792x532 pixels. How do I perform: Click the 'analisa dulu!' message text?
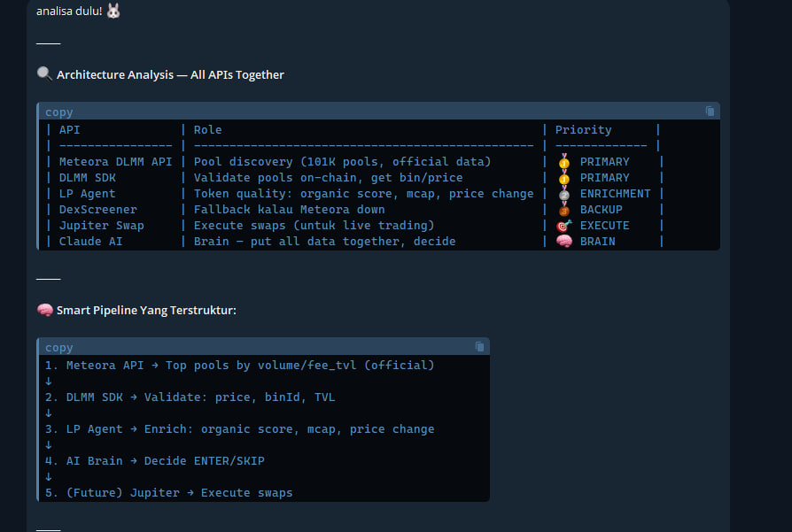pyautogui.click(x=69, y=11)
